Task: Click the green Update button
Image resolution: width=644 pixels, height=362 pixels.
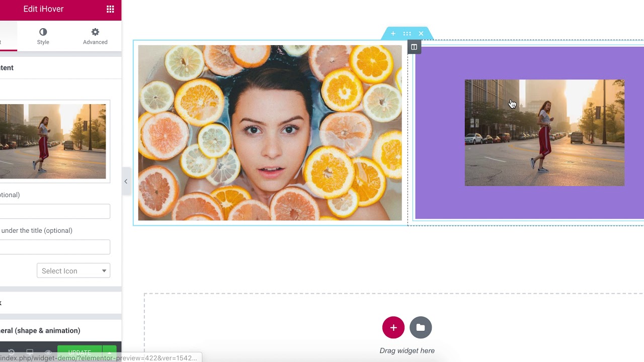Action: [79, 352]
